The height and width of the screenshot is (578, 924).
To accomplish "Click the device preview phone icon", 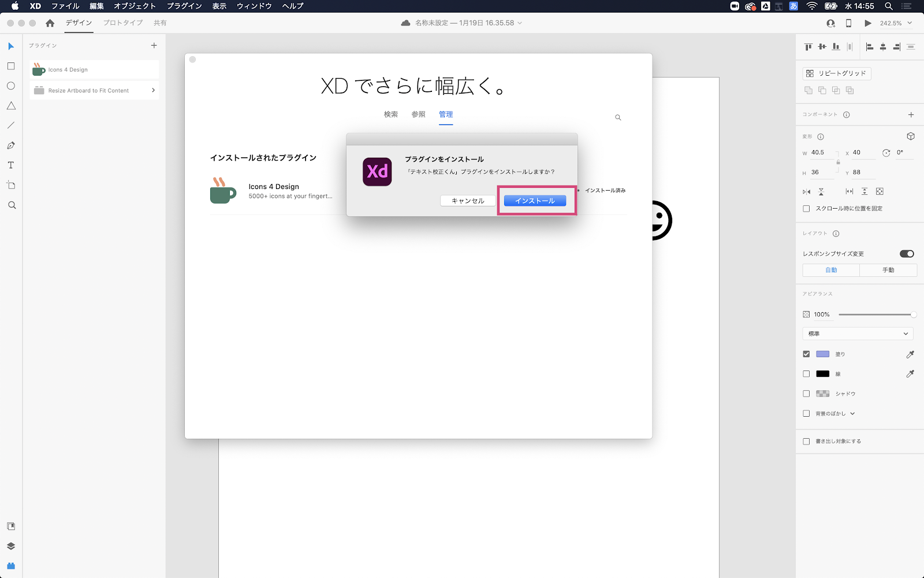I will 848,23.
